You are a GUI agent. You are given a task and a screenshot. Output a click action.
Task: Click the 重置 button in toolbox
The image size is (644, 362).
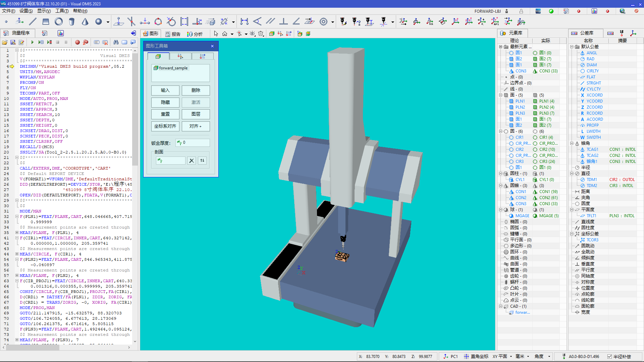coord(165,114)
